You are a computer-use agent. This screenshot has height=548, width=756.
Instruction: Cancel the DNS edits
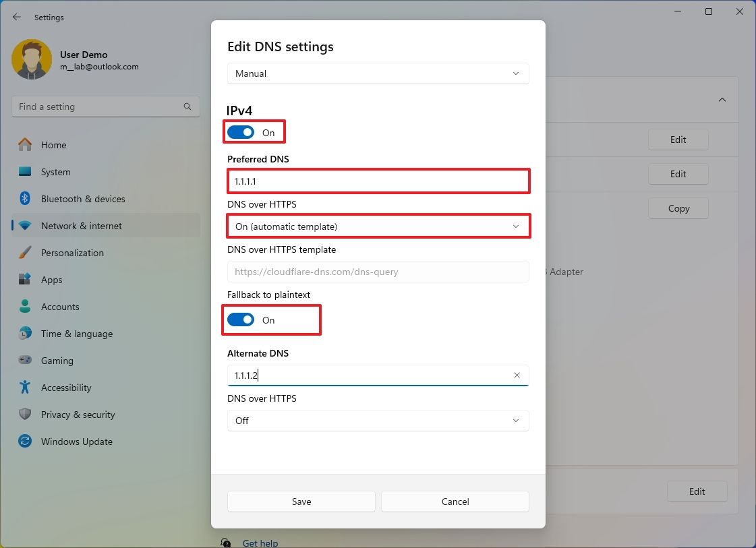(455, 501)
